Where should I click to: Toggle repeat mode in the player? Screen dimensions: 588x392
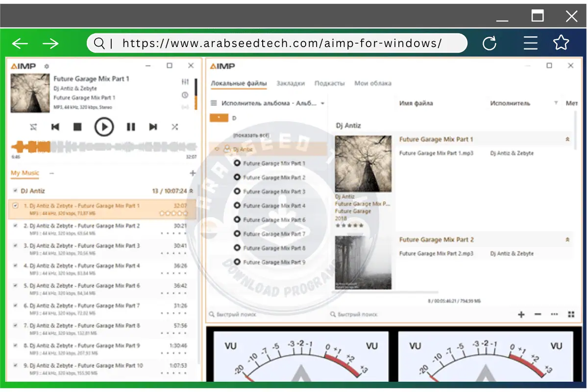point(33,126)
